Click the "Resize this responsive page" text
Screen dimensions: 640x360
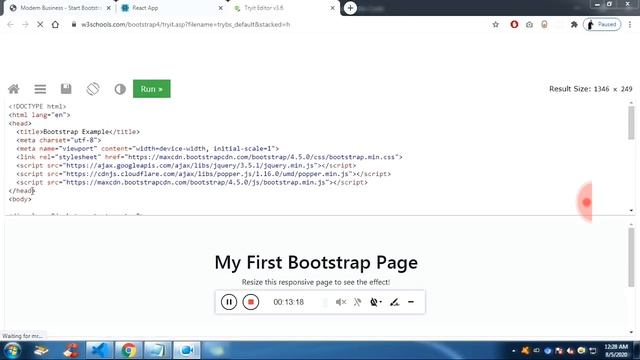tap(316, 282)
